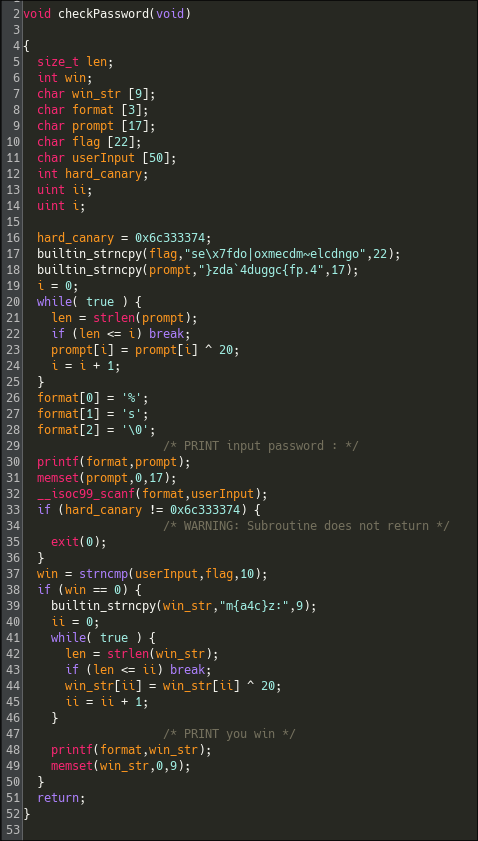Viewport: 478px width, 841px height.
Task: Click the exit(0) call
Action: tap(79, 542)
